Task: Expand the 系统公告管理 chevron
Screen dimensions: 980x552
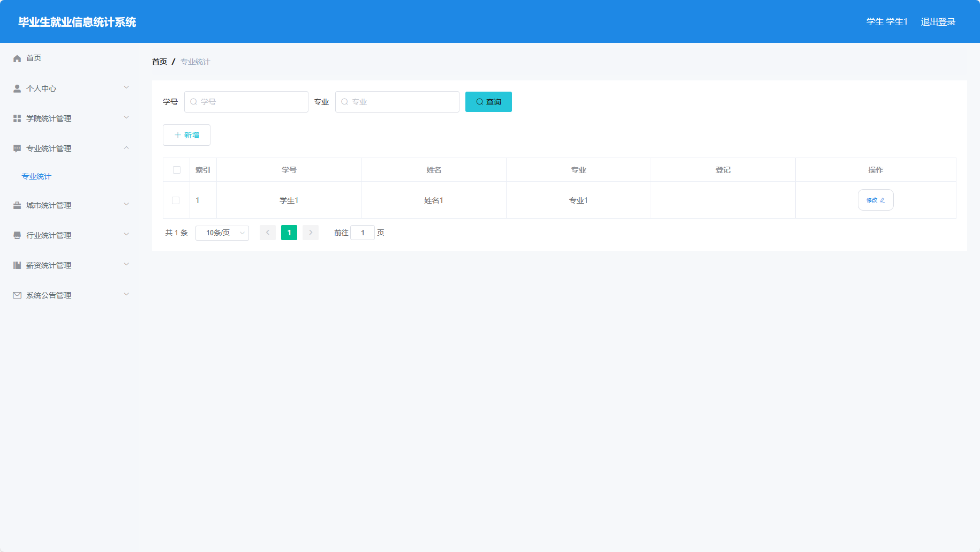Action: [126, 294]
